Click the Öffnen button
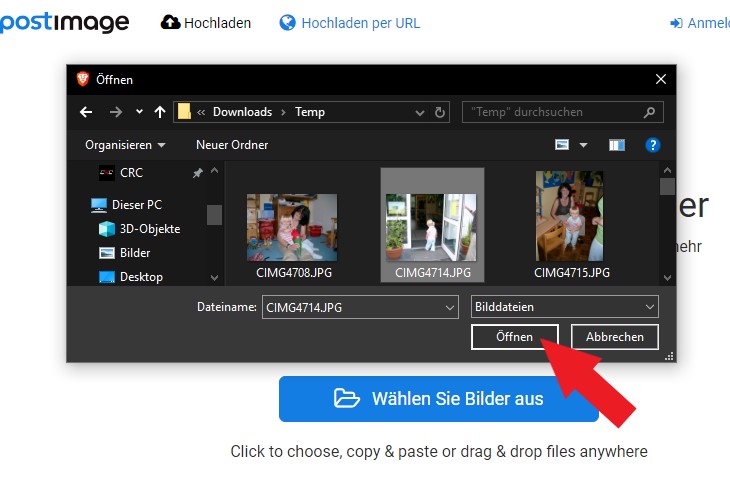 [514, 337]
